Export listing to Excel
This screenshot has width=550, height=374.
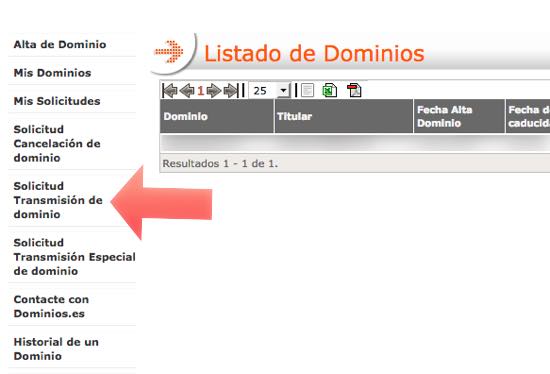pos(330,91)
